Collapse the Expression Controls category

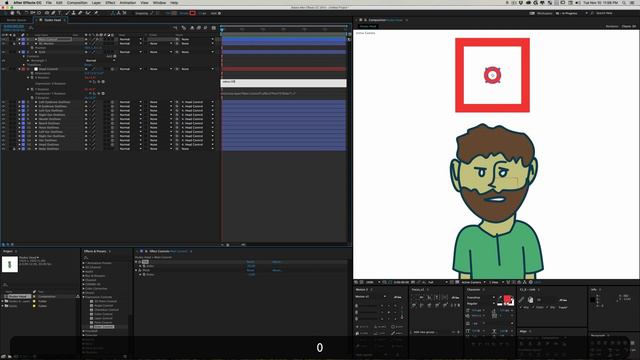84,297
